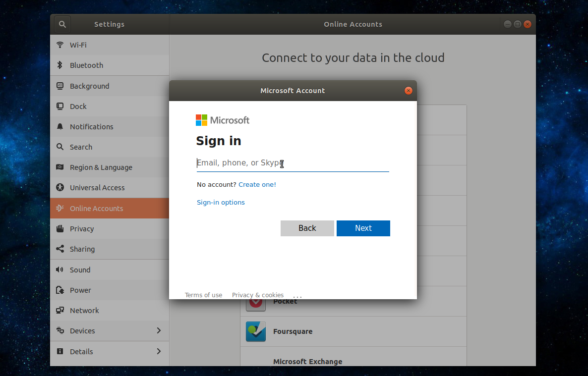
Task: Open Region & Language settings
Action: pos(110,167)
